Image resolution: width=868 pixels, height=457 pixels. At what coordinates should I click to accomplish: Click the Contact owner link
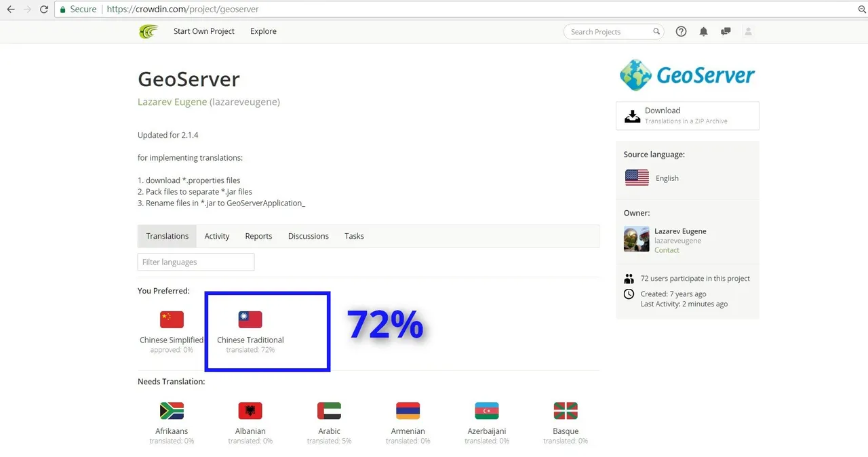click(667, 250)
